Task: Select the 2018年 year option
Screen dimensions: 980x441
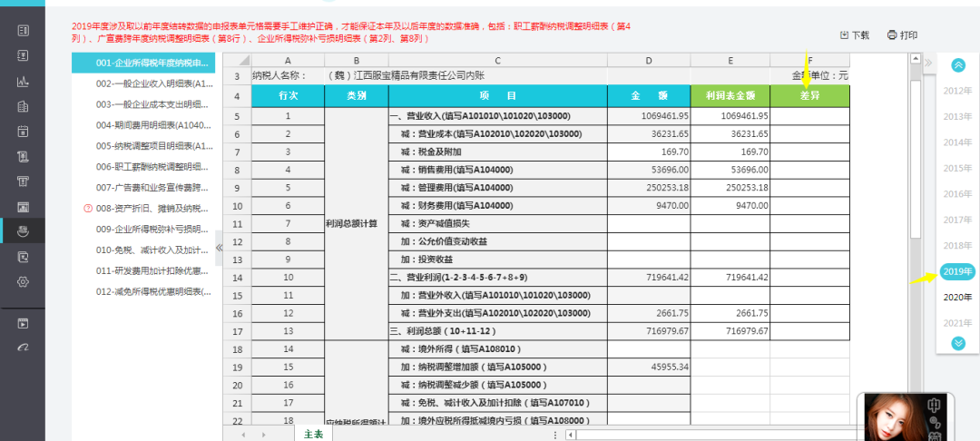Action: coord(957,246)
